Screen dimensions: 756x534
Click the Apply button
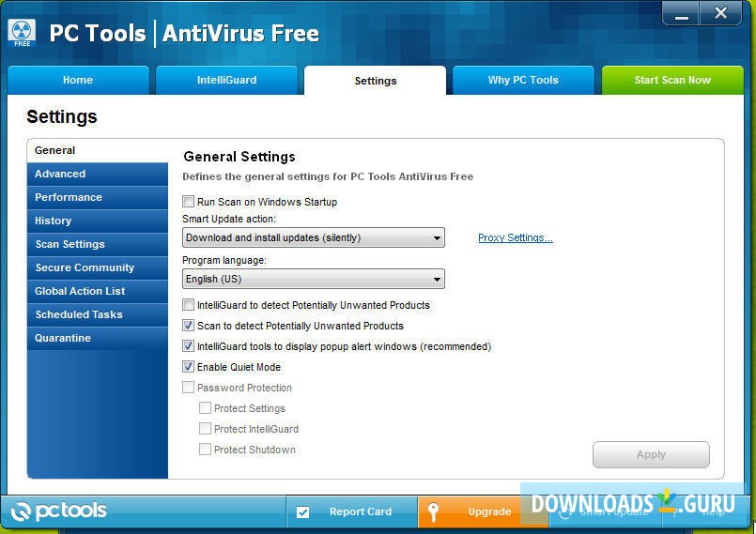pyautogui.click(x=651, y=454)
